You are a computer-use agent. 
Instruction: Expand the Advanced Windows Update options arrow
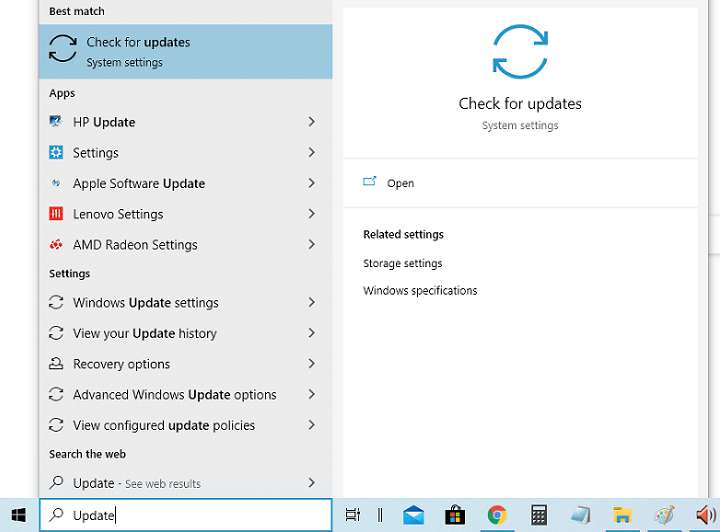coord(312,394)
